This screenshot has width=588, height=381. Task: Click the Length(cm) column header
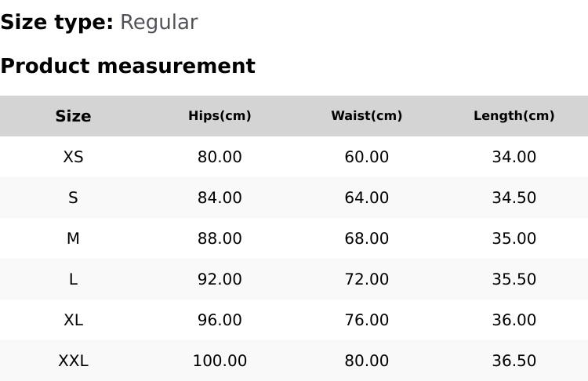click(514, 116)
